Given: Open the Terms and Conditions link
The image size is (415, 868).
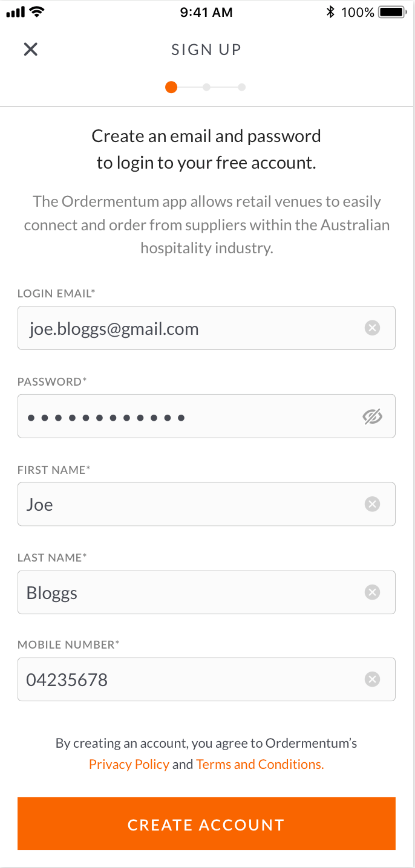Looking at the screenshot, I should [260, 764].
